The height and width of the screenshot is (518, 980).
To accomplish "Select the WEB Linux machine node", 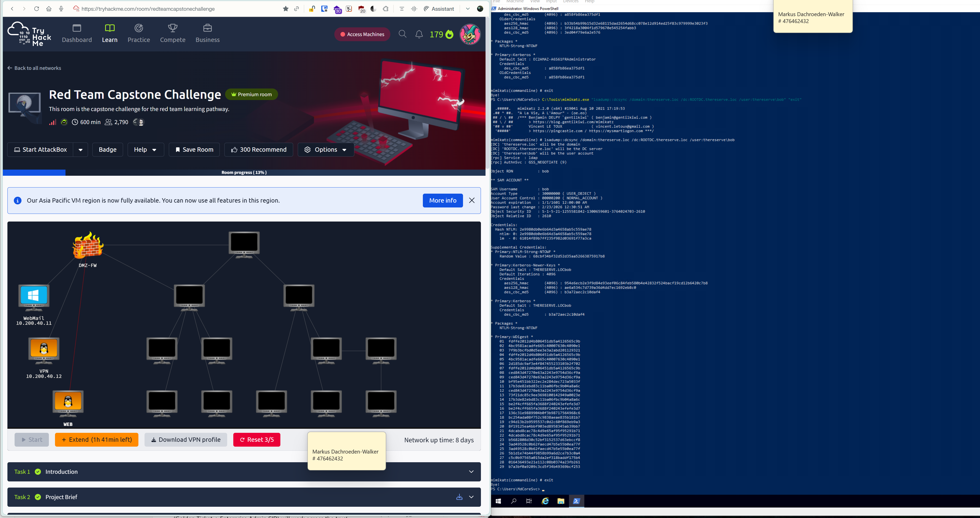I will point(68,402).
